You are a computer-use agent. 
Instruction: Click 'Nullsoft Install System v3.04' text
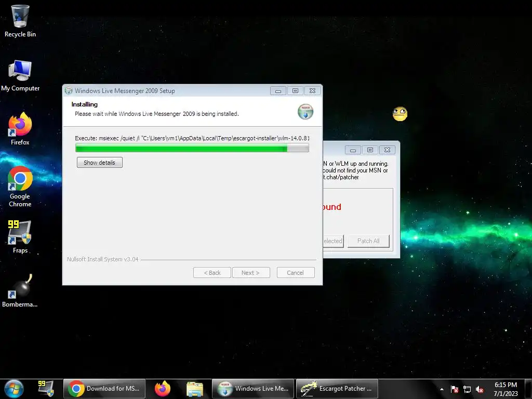click(x=103, y=259)
